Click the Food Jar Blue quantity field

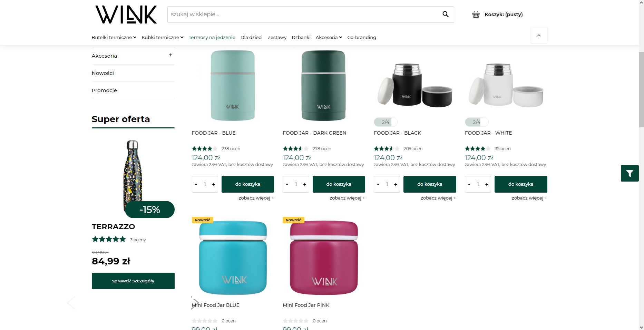205,184
